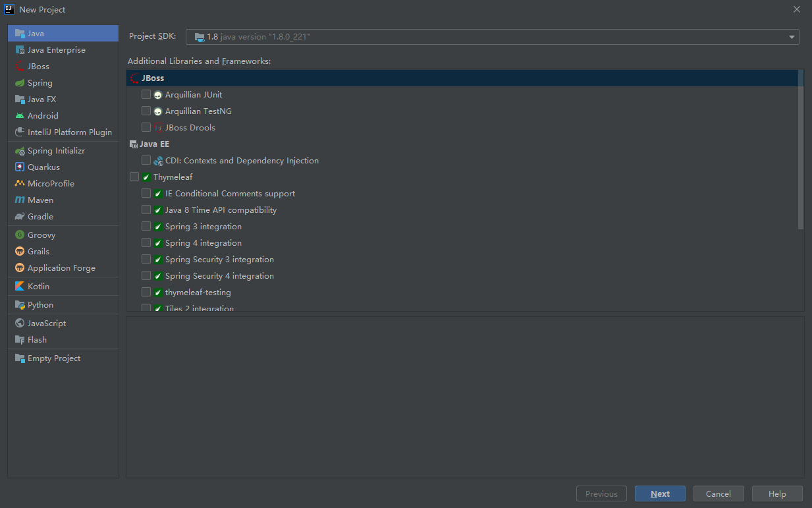Screen dimensions: 812x508
Task: Click the JBoss icon in the sidebar
Action: [x=20, y=67]
